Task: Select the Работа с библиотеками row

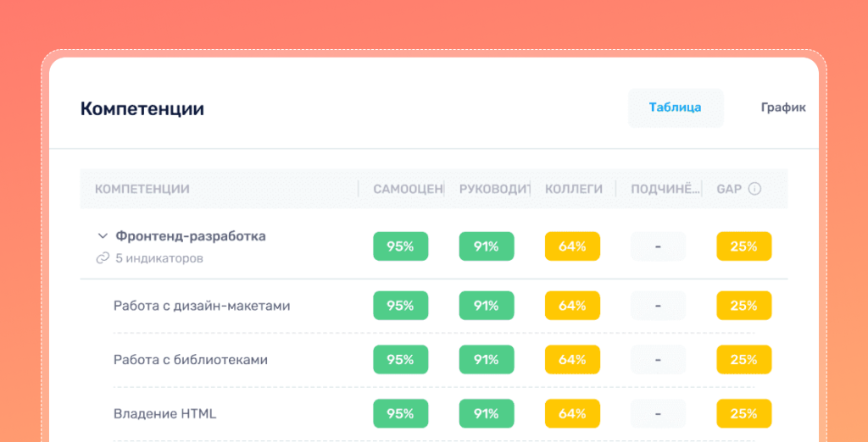Action: point(433,360)
